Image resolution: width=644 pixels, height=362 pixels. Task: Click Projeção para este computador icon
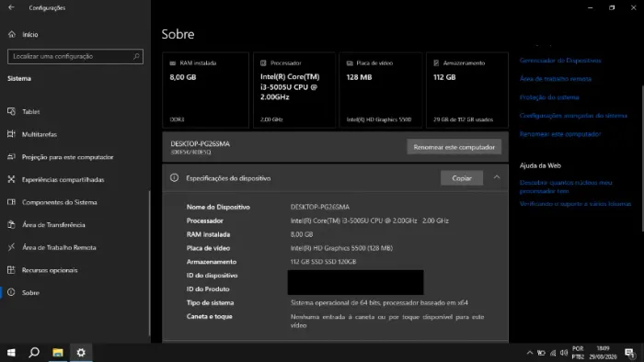[x=11, y=156]
